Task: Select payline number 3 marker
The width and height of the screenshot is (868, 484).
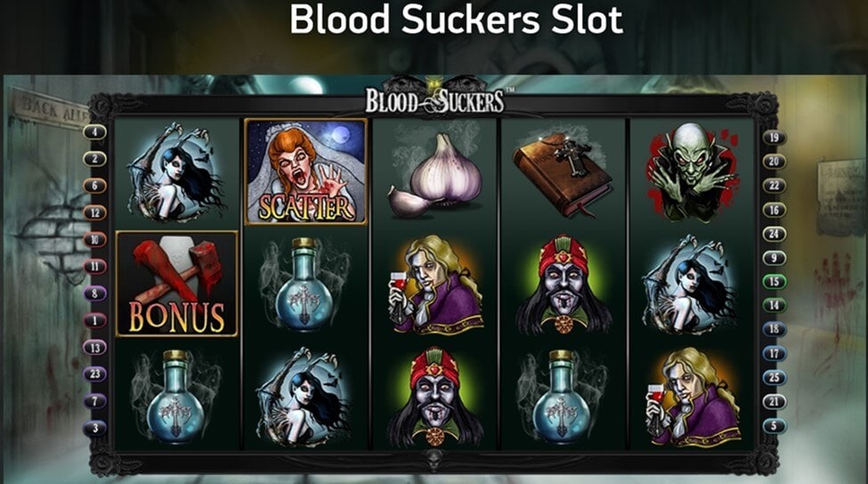Action: coord(94,428)
